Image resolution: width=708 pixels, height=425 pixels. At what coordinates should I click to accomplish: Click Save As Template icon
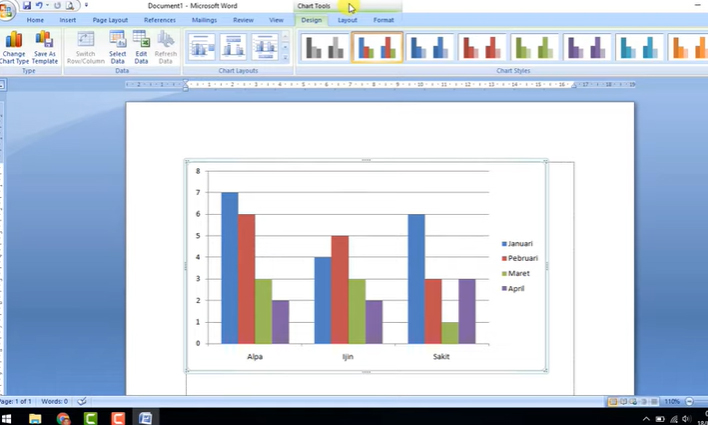45,46
